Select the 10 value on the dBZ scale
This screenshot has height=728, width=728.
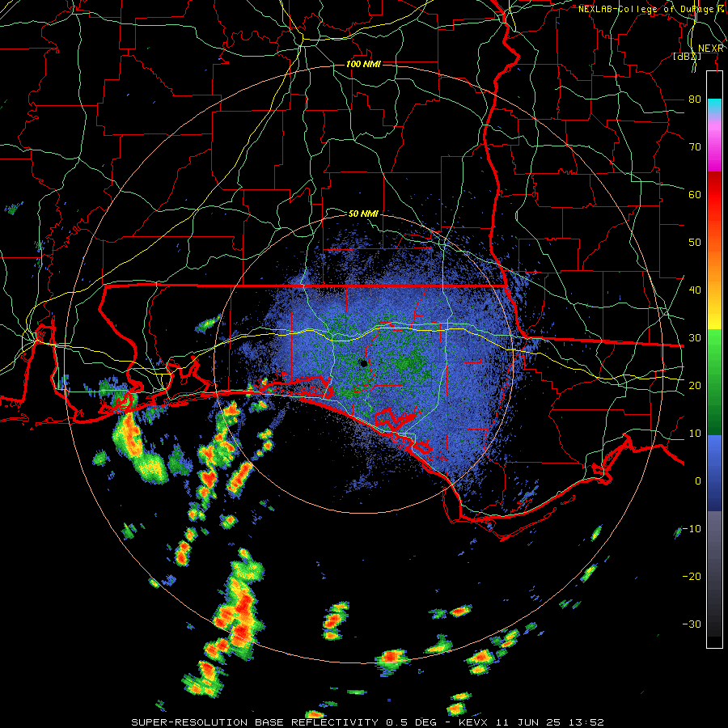695,434
